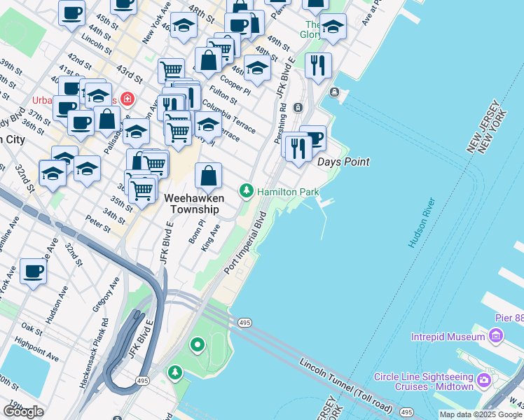Click the green park marker by Lincoln Tunnel entrance
This screenshot has height=420, width=524.
point(174,373)
